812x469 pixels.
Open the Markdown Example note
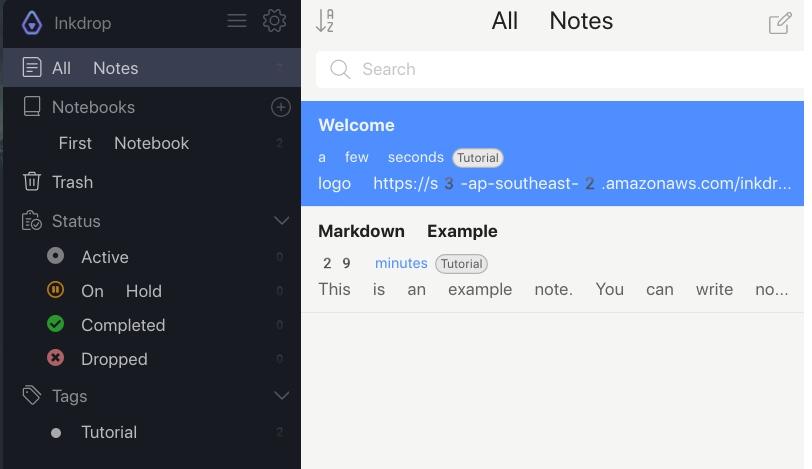552,259
